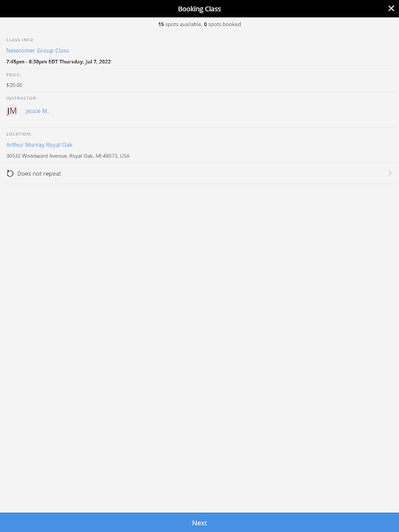
Task: Open the Newcomer Group Class link
Action: [37, 51]
